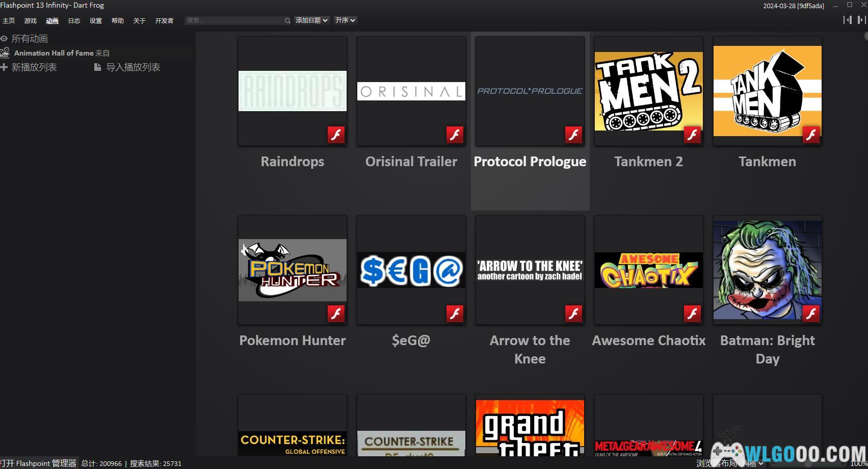The width and height of the screenshot is (868, 469).
Task: Select the 动画 (Animations) tab
Action: point(52,21)
